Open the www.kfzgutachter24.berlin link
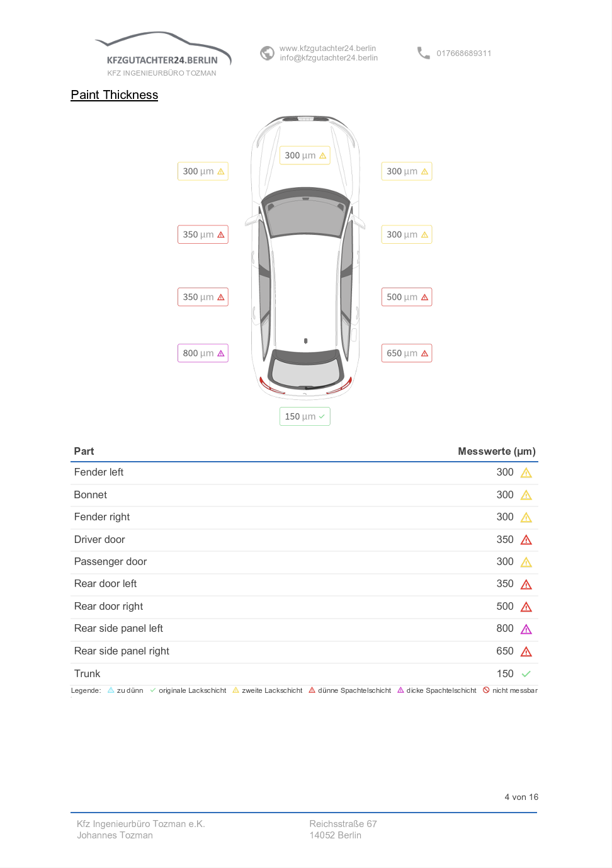Viewport: 612px width, 868px height. pos(327,49)
